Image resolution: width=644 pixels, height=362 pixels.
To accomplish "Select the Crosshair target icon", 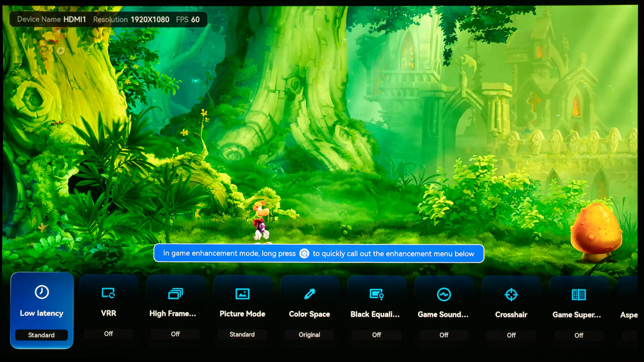I will (511, 295).
